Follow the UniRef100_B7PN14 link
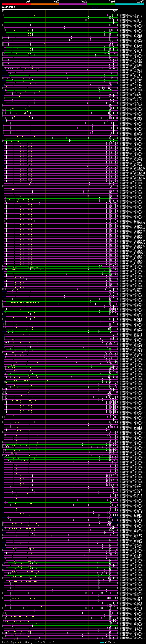This screenshot has width=146, height=644. click(x=131, y=77)
